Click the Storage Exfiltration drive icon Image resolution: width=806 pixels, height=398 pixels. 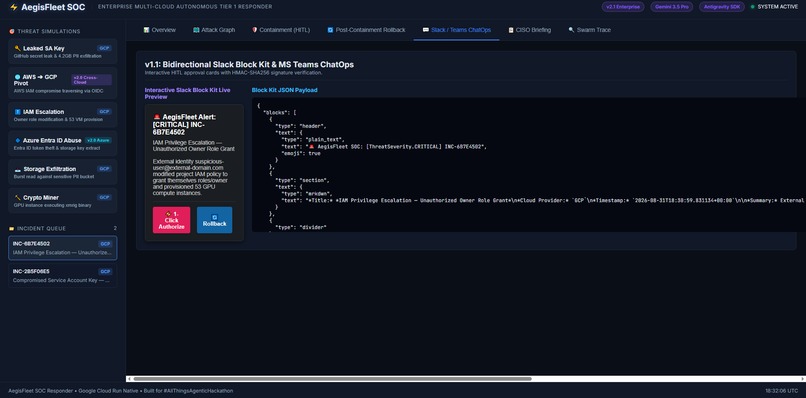17,169
